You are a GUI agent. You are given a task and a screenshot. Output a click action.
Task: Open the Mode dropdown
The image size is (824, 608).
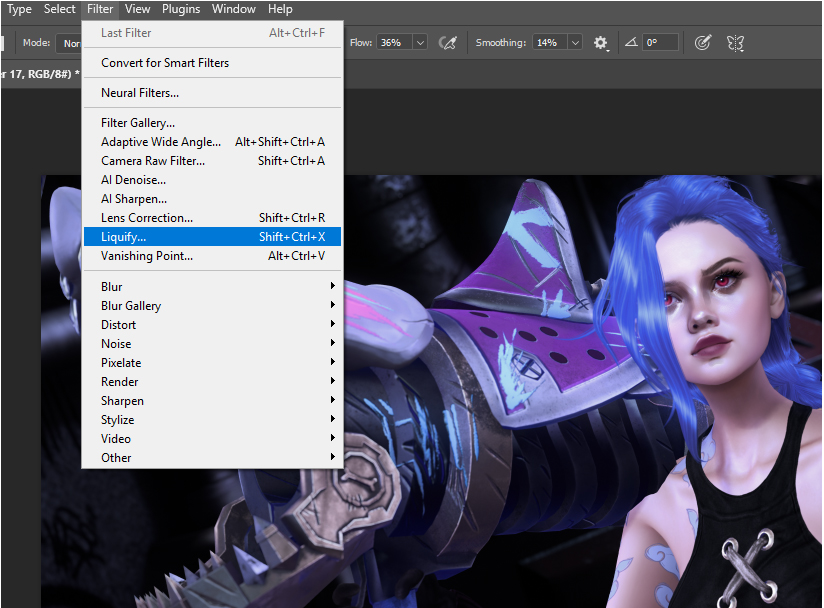tap(74, 42)
